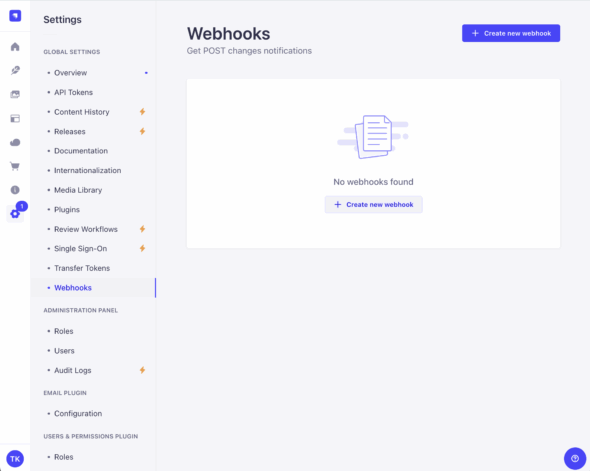Click the settings gear icon with badge
The image size is (590, 471).
tap(15, 214)
